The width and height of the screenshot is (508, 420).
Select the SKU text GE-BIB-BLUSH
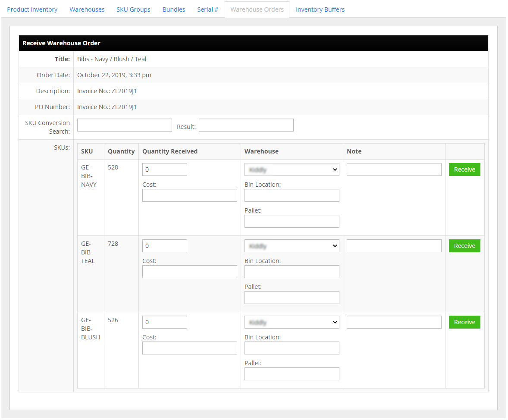(x=91, y=329)
